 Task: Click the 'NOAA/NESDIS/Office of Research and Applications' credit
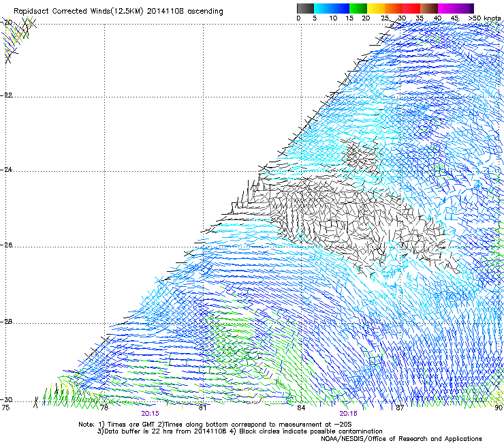pyautogui.click(x=401, y=439)
